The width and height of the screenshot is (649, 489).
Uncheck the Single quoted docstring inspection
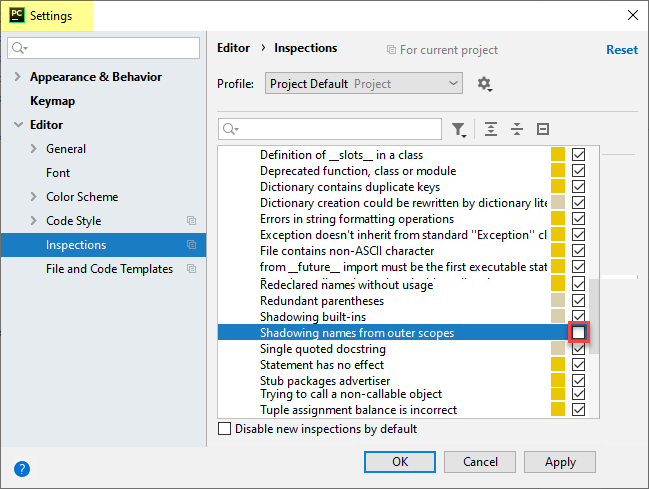(578, 349)
